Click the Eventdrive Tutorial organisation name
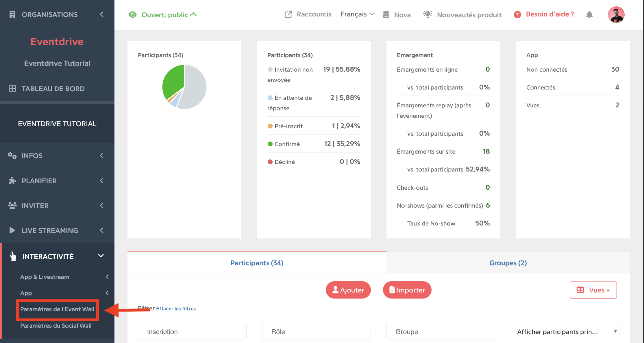 tap(57, 63)
